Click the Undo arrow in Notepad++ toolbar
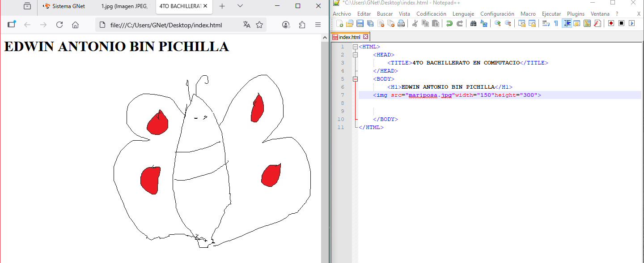644x263 pixels. (x=449, y=23)
